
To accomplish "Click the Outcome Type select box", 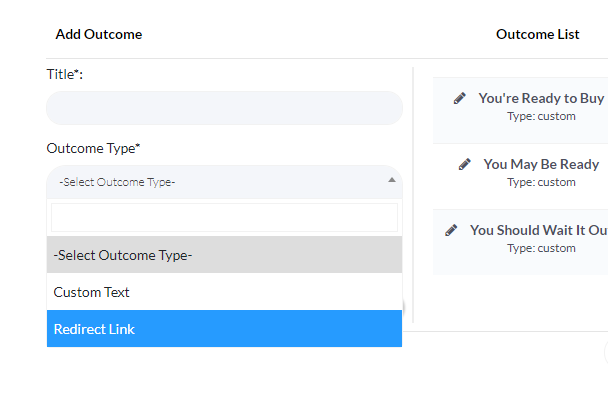I will click(215, 182).
